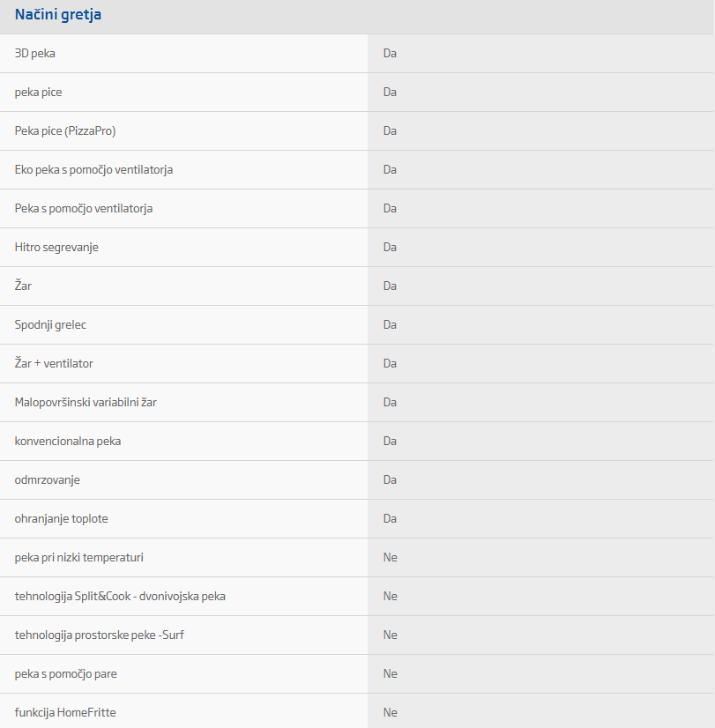715x728 pixels.
Task: Select the 'konvencionalna peka' label
Action: [x=68, y=442]
